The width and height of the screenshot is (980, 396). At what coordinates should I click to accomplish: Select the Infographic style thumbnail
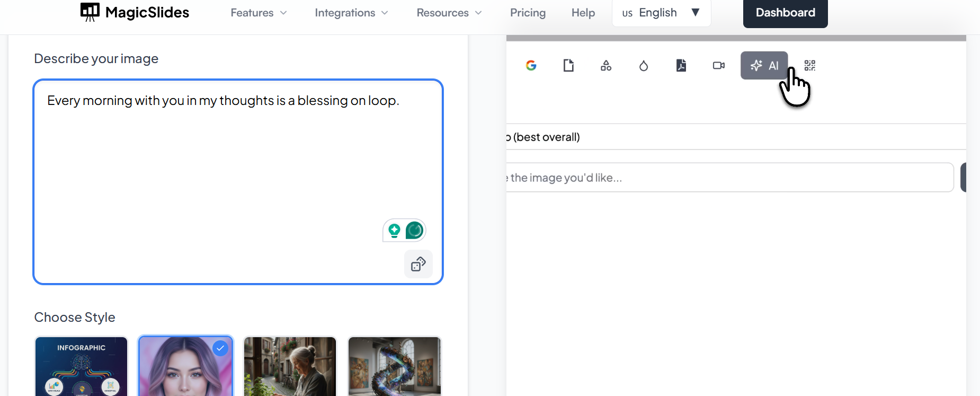(82, 366)
